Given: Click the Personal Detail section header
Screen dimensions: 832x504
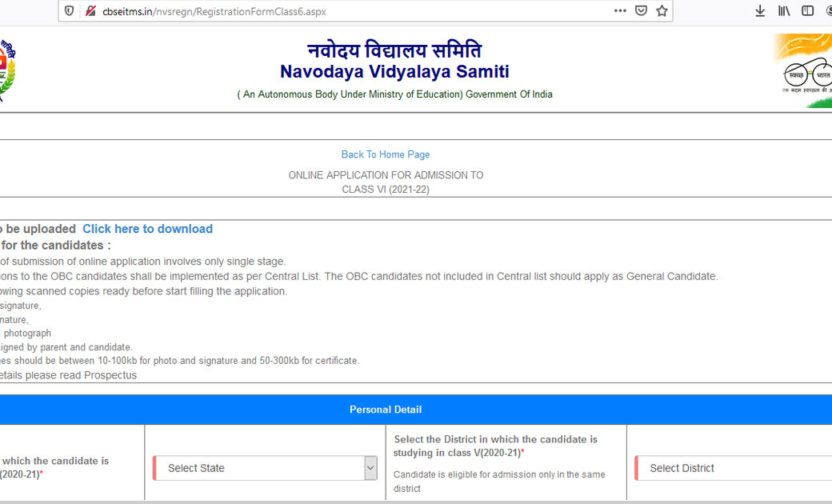Looking at the screenshot, I should coord(386,410).
